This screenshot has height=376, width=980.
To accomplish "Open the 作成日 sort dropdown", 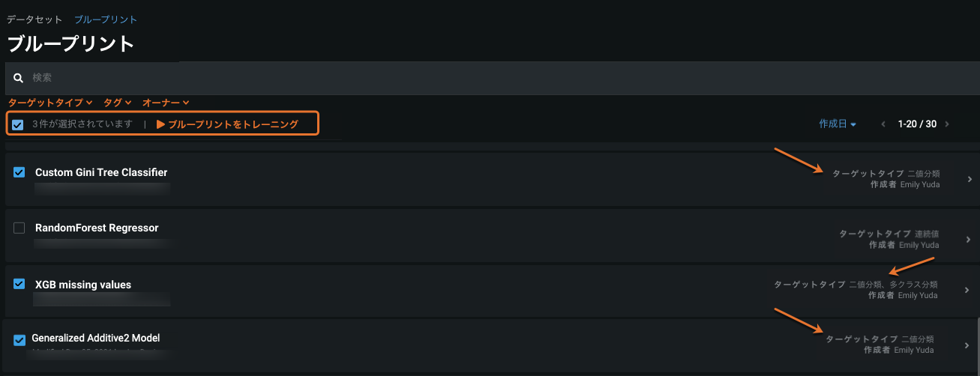I will click(x=838, y=124).
